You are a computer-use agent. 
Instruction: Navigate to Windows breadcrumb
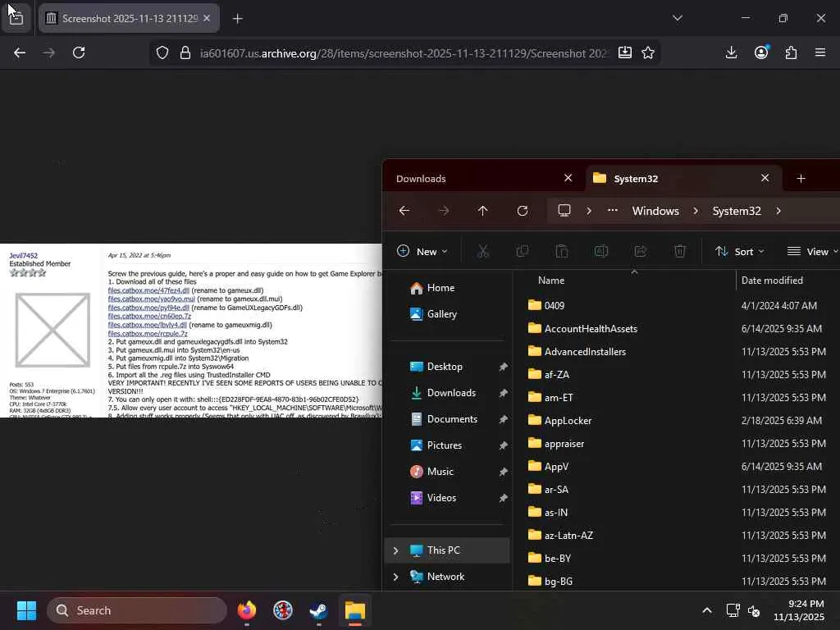[655, 211]
